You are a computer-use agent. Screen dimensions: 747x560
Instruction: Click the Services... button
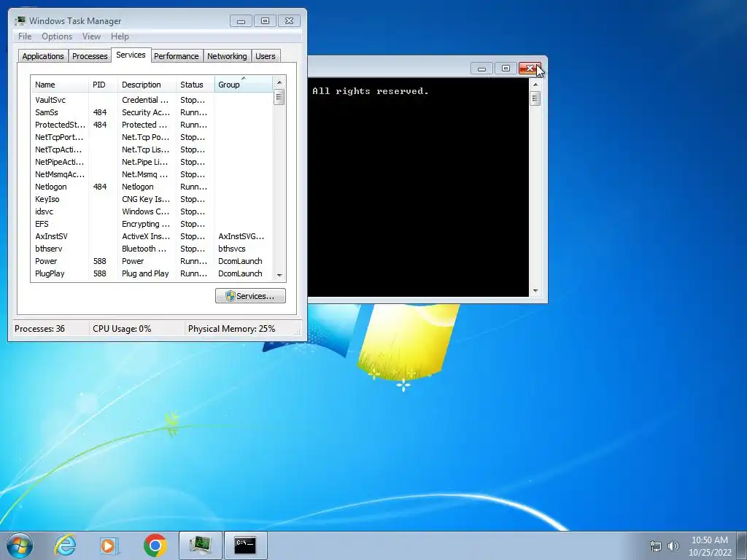(x=251, y=296)
